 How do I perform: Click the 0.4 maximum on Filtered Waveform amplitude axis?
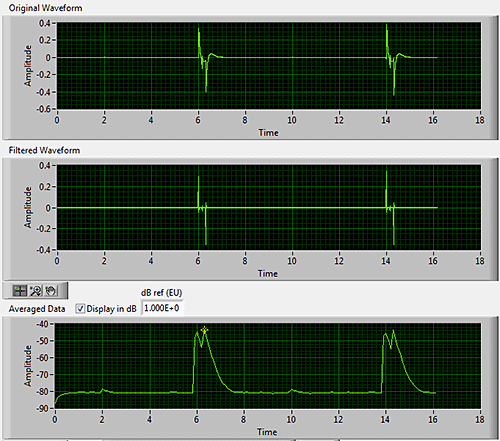point(45,166)
